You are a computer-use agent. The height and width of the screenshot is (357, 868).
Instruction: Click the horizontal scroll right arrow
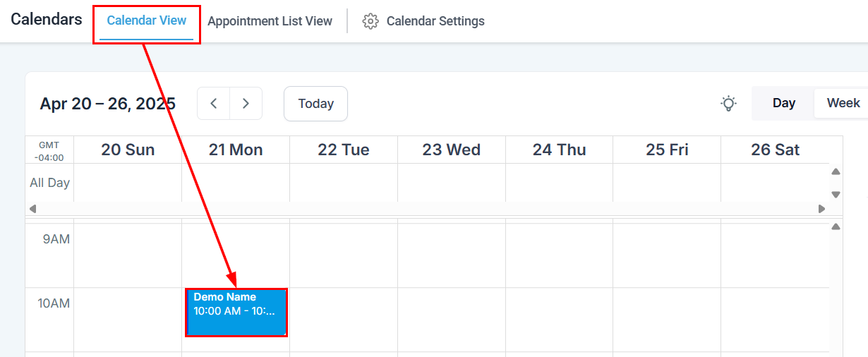[x=821, y=209]
